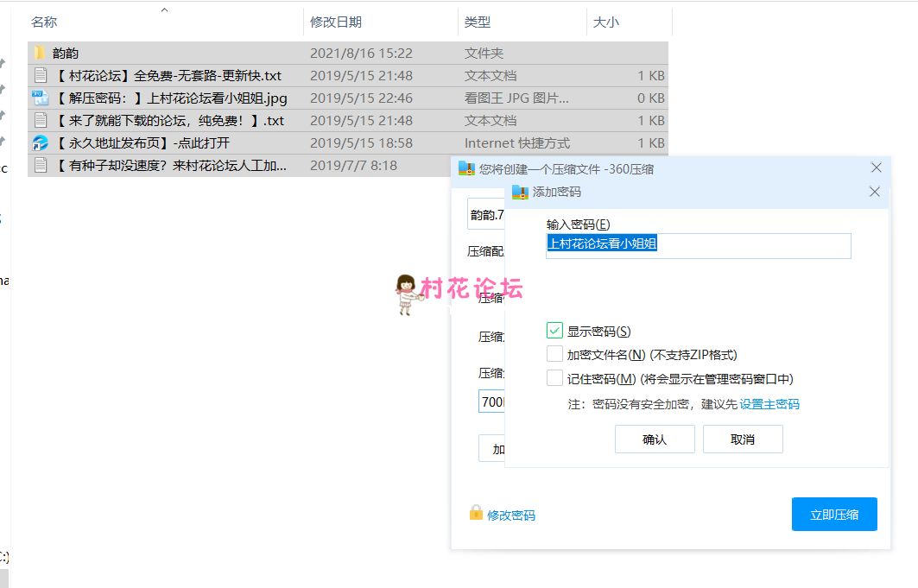This screenshot has width=918, height=588.
Task: Sort by 名称 column header
Action: tap(44, 22)
